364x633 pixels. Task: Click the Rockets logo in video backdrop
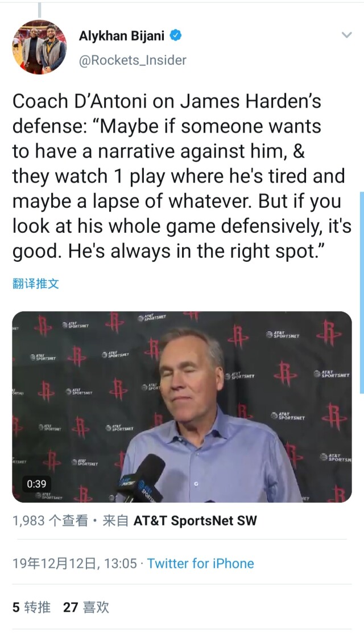[286, 373]
